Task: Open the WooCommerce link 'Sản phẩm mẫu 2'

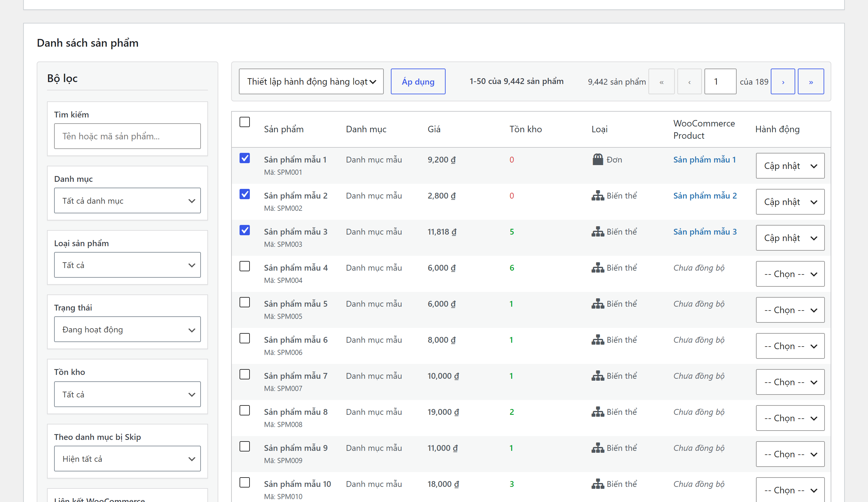Action: click(705, 196)
